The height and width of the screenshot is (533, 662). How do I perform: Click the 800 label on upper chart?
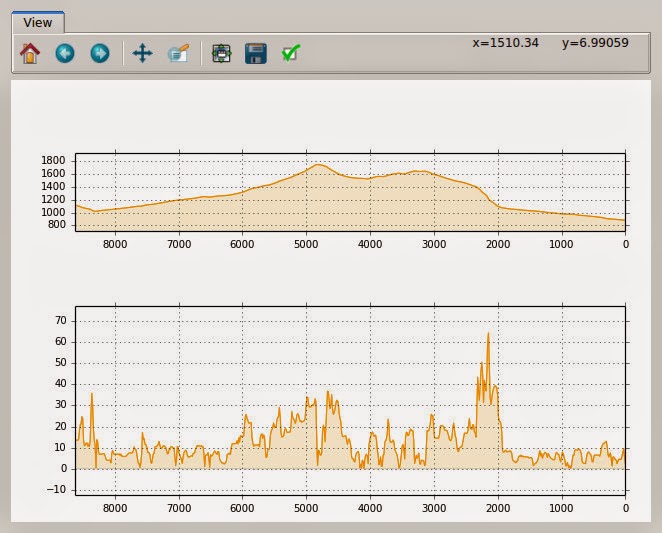[57, 225]
